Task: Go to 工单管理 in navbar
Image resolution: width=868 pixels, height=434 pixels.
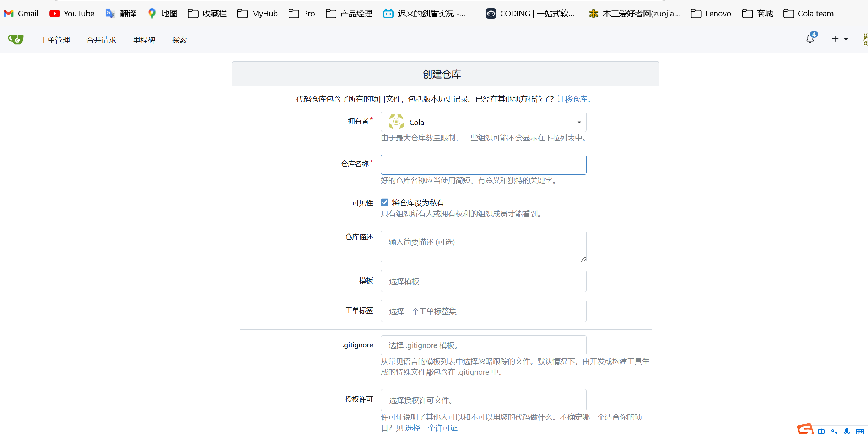Action: [x=55, y=40]
